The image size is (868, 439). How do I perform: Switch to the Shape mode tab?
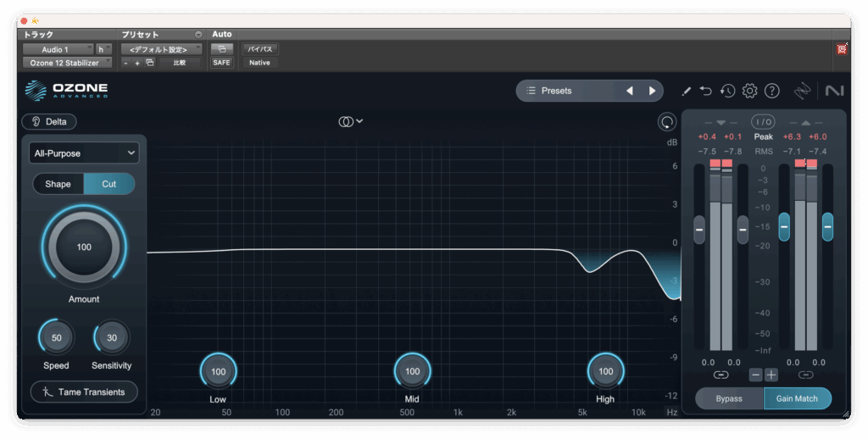pyautogui.click(x=58, y=184)
